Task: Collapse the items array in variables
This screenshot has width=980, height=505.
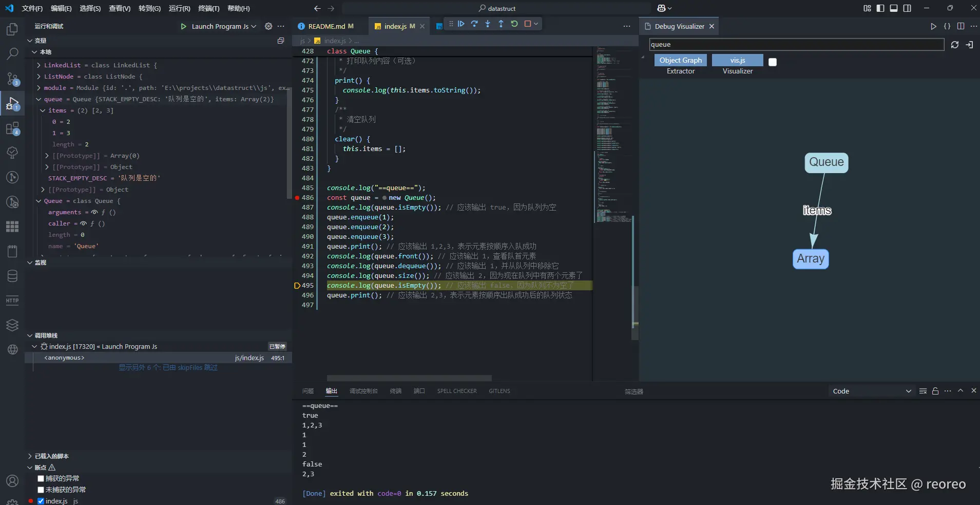Action: pos(43,110)
